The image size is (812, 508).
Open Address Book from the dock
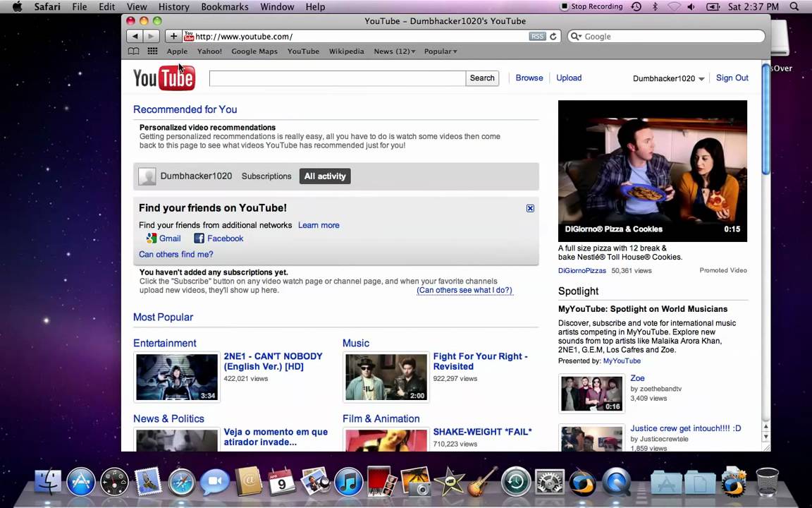249,482
